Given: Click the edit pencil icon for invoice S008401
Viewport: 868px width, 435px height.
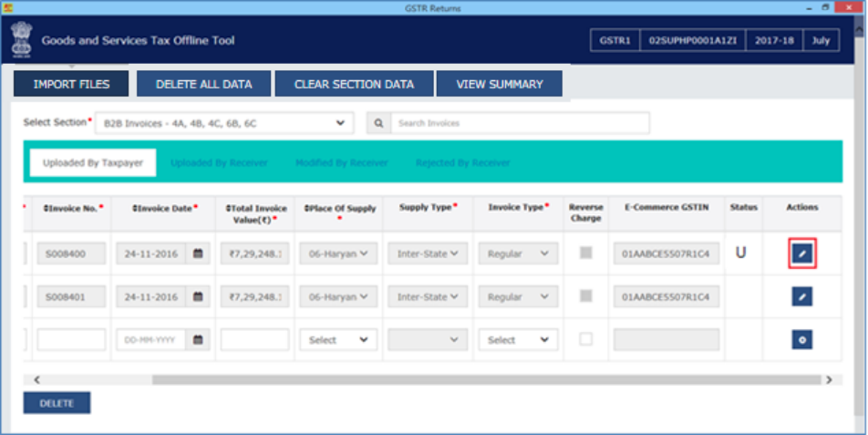Looking at the screenshot, I should [802, 296].
